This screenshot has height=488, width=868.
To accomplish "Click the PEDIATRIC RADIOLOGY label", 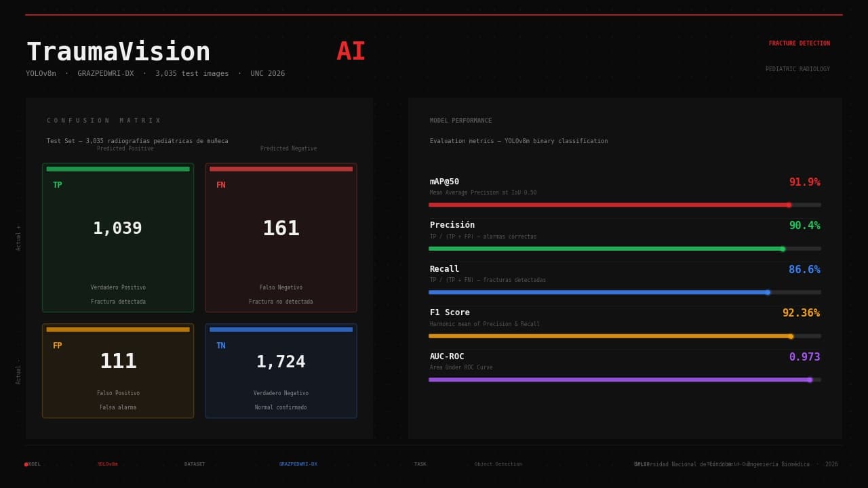I will point(797,69).
